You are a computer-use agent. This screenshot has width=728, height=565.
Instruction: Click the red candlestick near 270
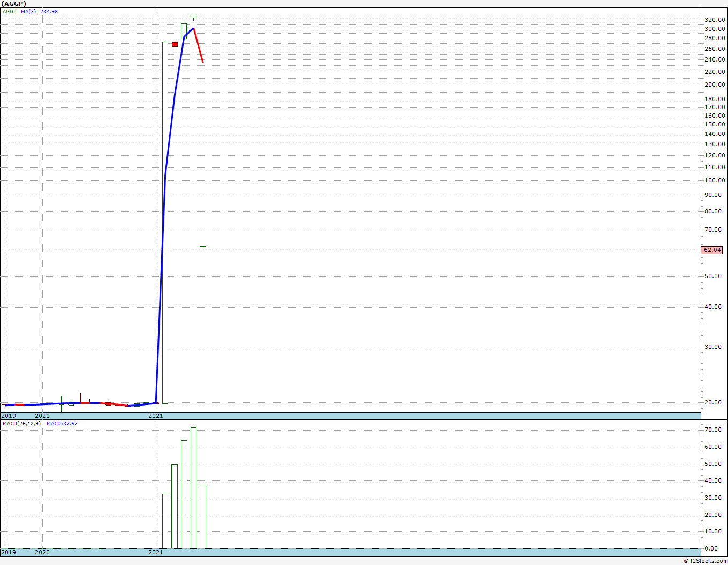175,44
